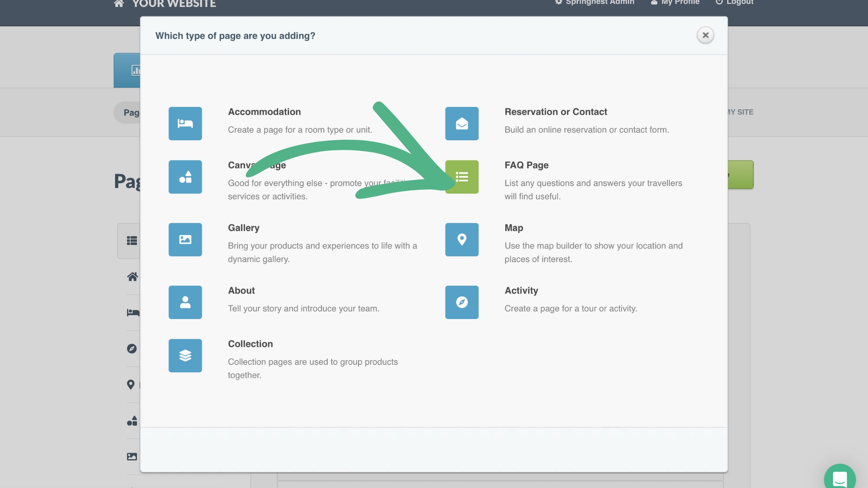The height and width of the screenshot is (488, 868).
Task: Click the Activity compass icon
Action: pos(462,302)
